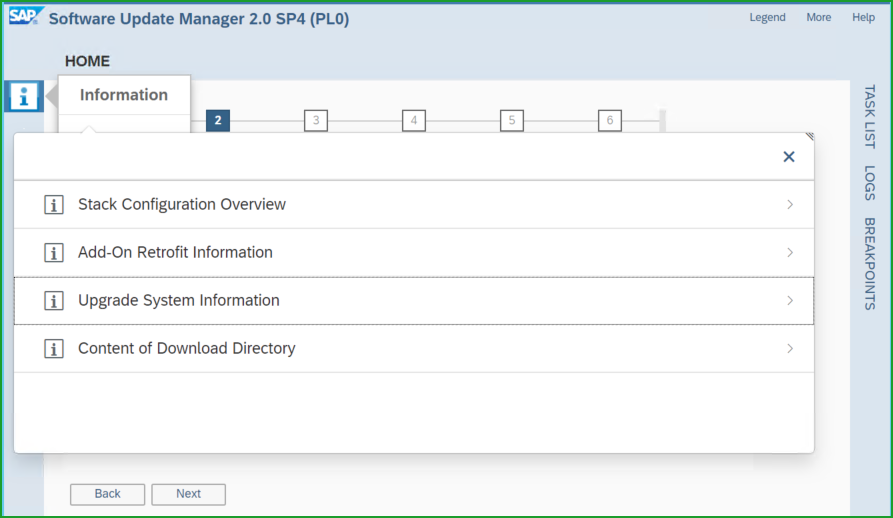This screenshot has height=518, width=893.
Task: Open the Help menu
Action: [x=863, y=18]
